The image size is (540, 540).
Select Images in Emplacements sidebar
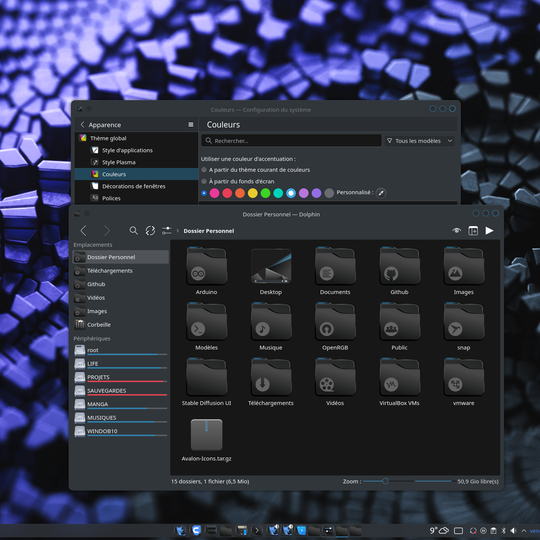pos(121,311)
